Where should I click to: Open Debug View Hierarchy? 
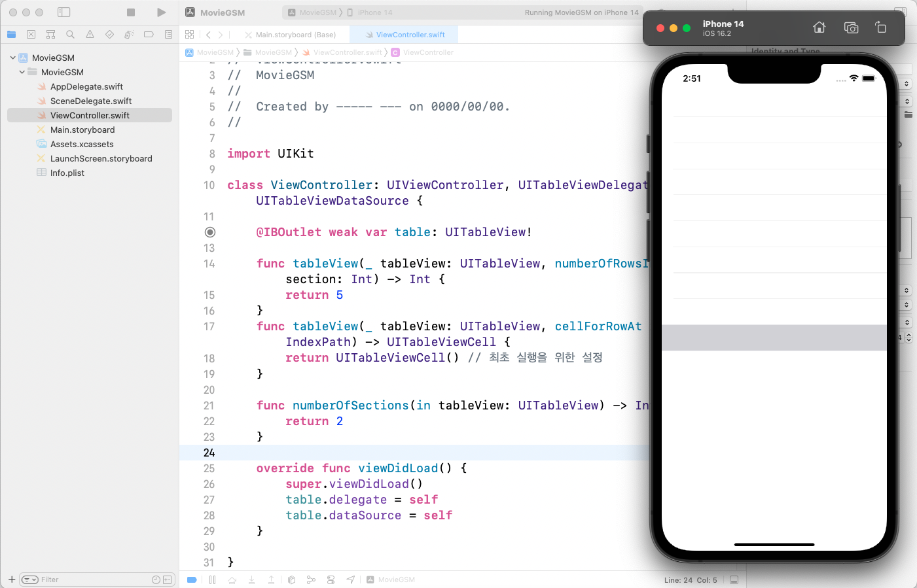point(292,579)
